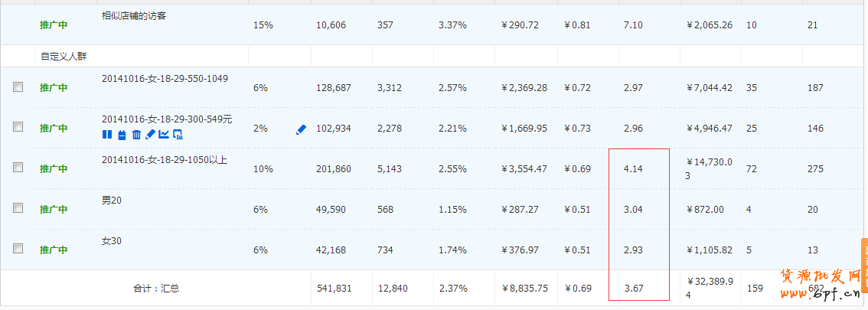Click the edit pencil below 300-549元 name

tap(150, 135)
